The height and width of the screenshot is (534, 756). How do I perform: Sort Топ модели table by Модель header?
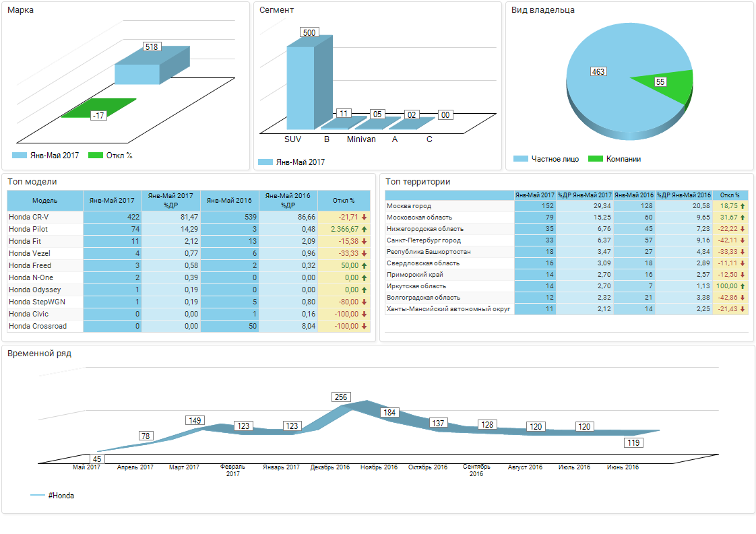pyautogui.click(x=44, y=201)
